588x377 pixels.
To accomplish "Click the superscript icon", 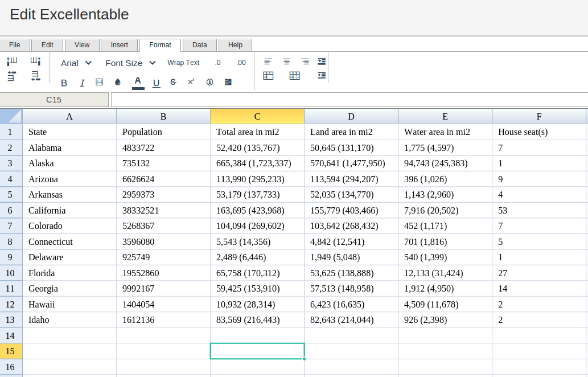I will tap(191, 82).
